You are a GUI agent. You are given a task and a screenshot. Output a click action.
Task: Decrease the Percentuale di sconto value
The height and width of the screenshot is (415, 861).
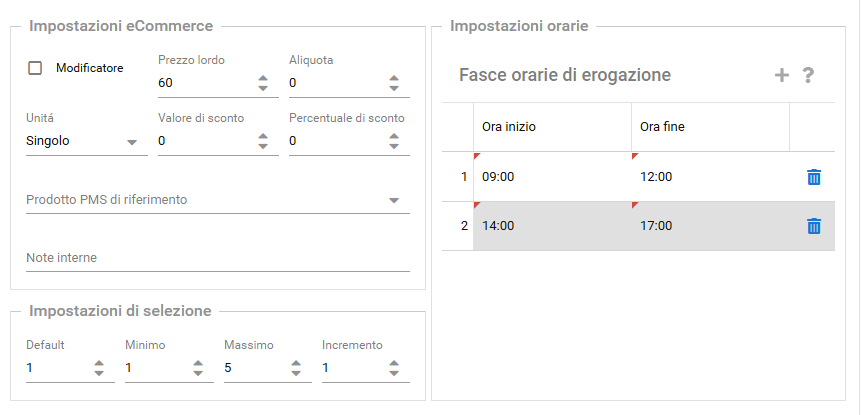(394, 147)
